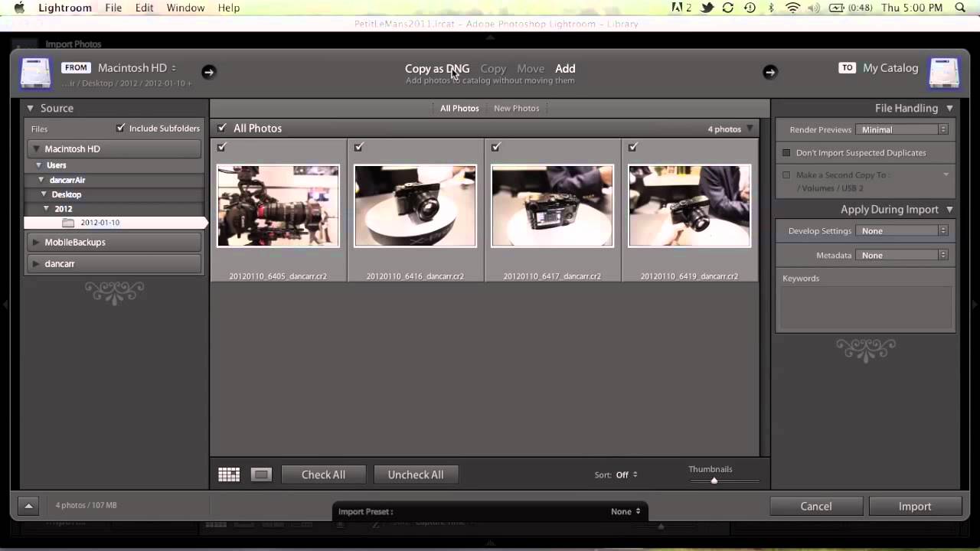Click the sync circular arrows menu bar icon
Image resolution: width=980 pixels, height=551 pixels.
coord(728,8)
